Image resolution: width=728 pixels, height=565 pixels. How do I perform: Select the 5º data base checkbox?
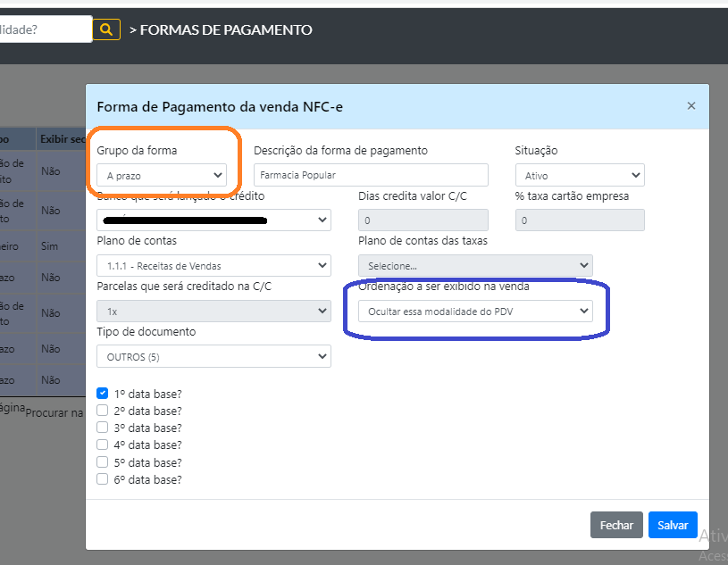103,462
